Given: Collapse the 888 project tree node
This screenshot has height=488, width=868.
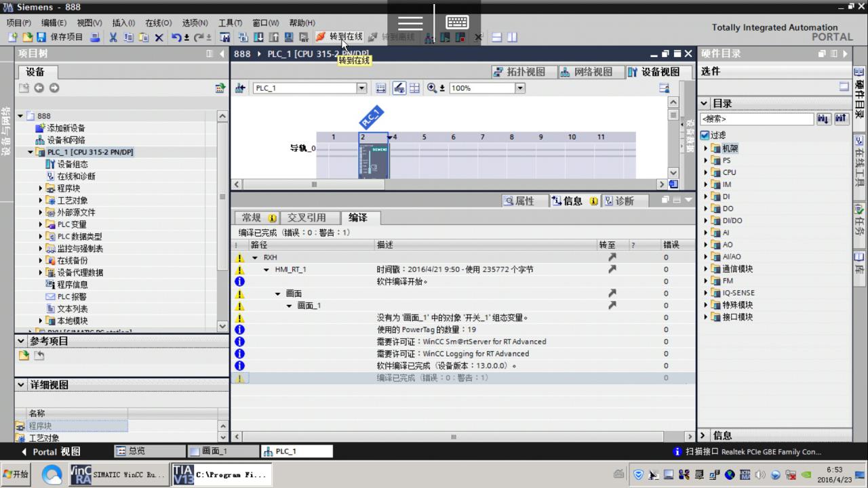Looking at the screenshot, I should tap(20, 116).
